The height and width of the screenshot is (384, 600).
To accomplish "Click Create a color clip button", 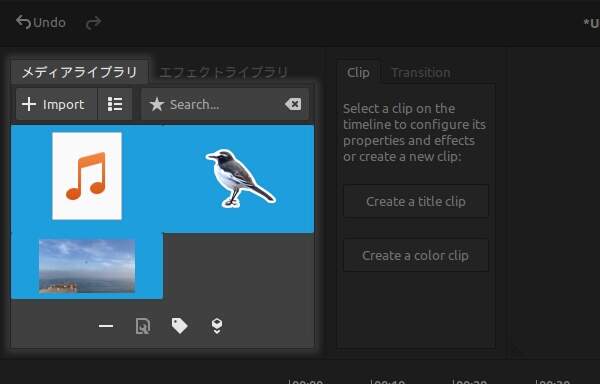I will tap(416, 255).
